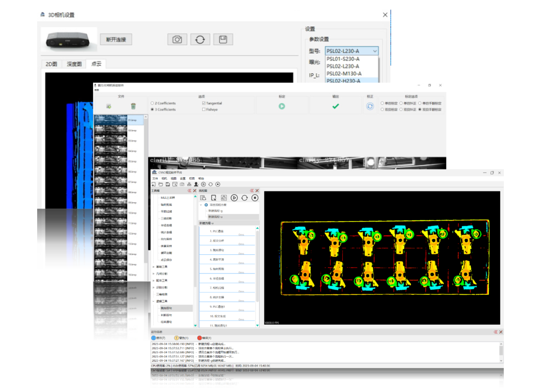Click the add image file icon
535x392 pixels.
tap(108, 106)
